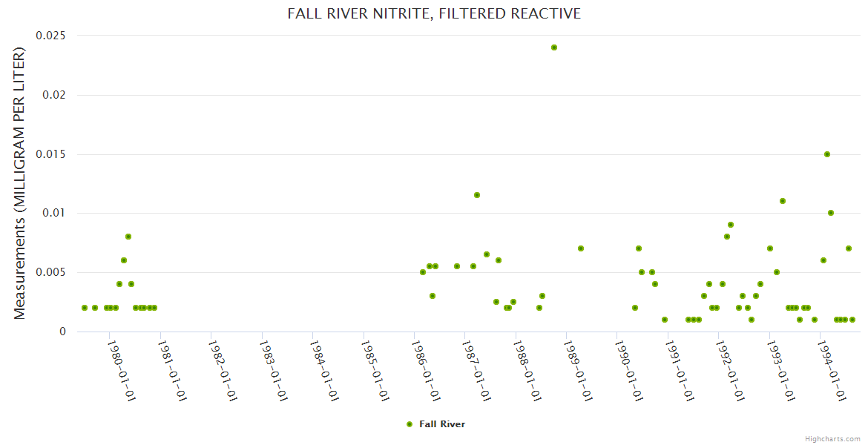Click the 0.008 peak point in 1980
The image size is (868, 445).
tap(128, 237)
